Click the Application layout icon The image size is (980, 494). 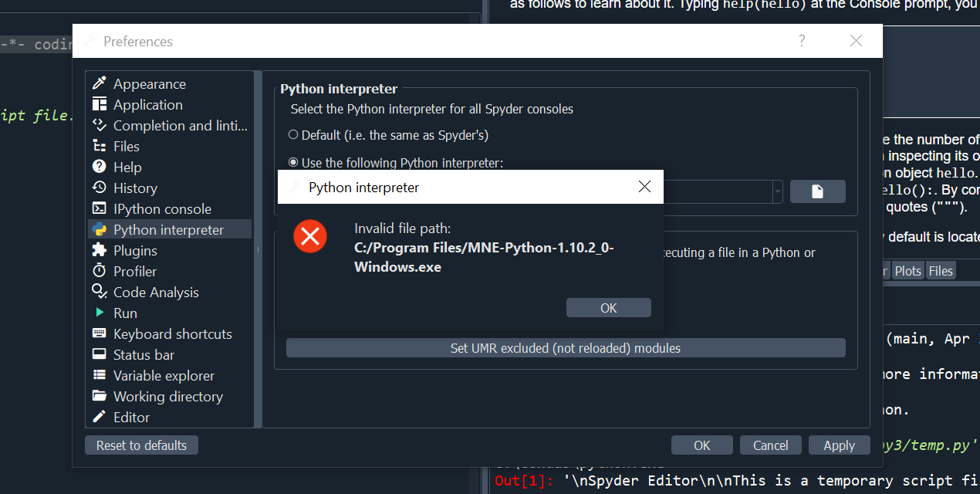99,104
